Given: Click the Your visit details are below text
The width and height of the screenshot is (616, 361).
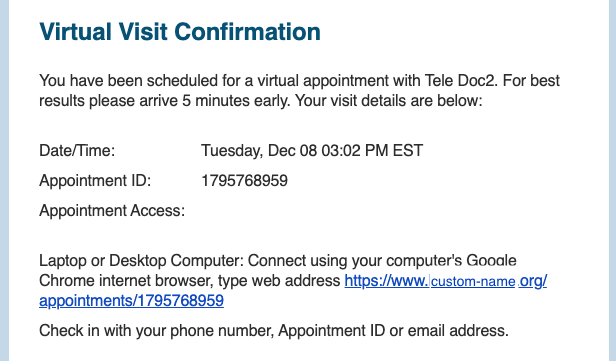Looking at the screenshot, I should click(x=389, y=101).
